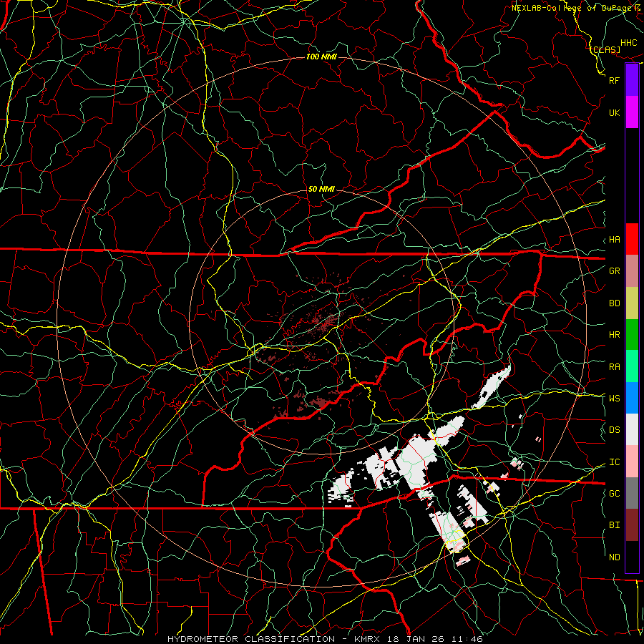Image resolution: width=644 pixels, height=644 pixels.
Task: Click the HA legend label
Action: [x=614, y=240]
